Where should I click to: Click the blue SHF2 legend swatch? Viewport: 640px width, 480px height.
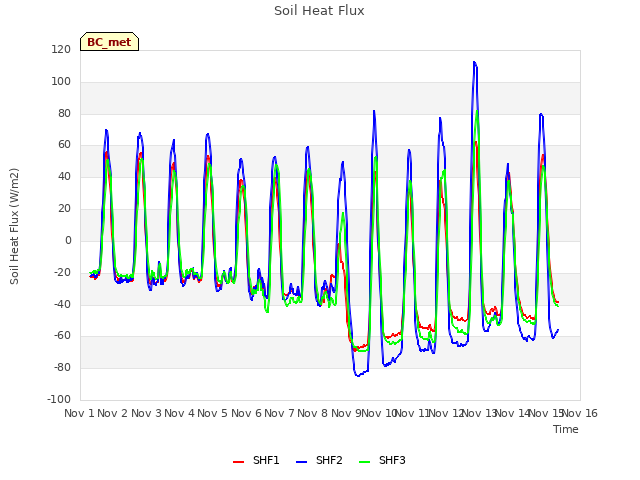(x=301, y=462)
